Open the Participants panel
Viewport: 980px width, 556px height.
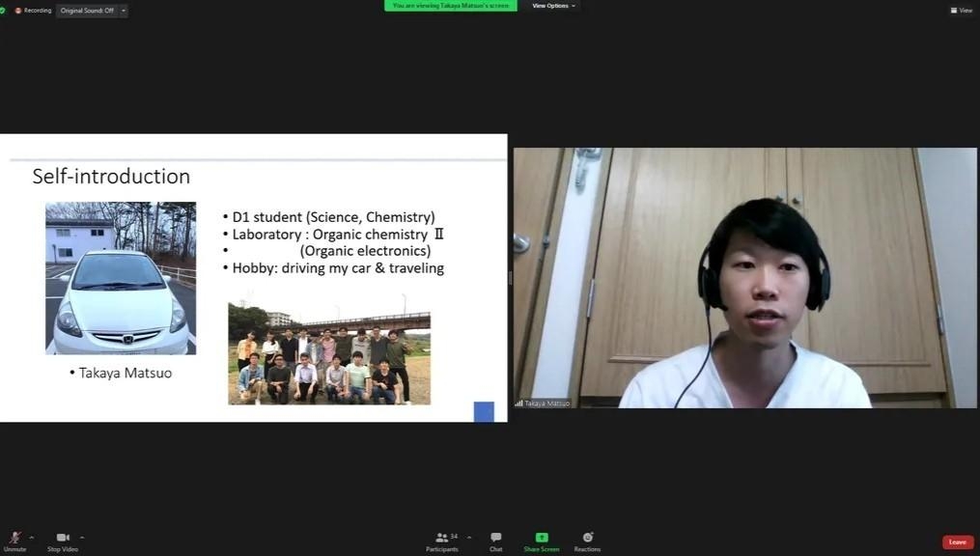tap(442, 539)
